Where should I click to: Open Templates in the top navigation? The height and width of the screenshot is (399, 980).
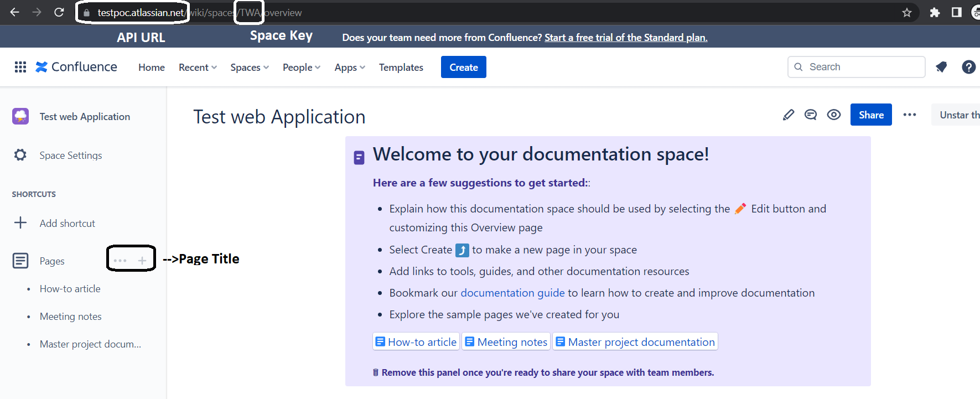coord(401,67)
